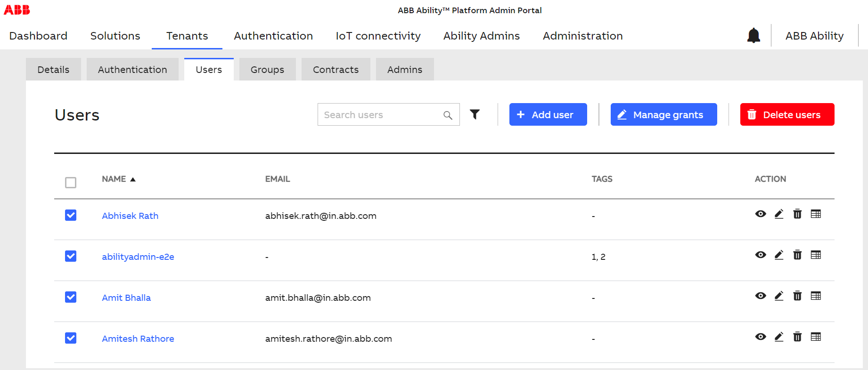Uncheck the Amitesh Rathore row checkbox
The height and width of the screenshot is (370, 868).
click(71, 338)
